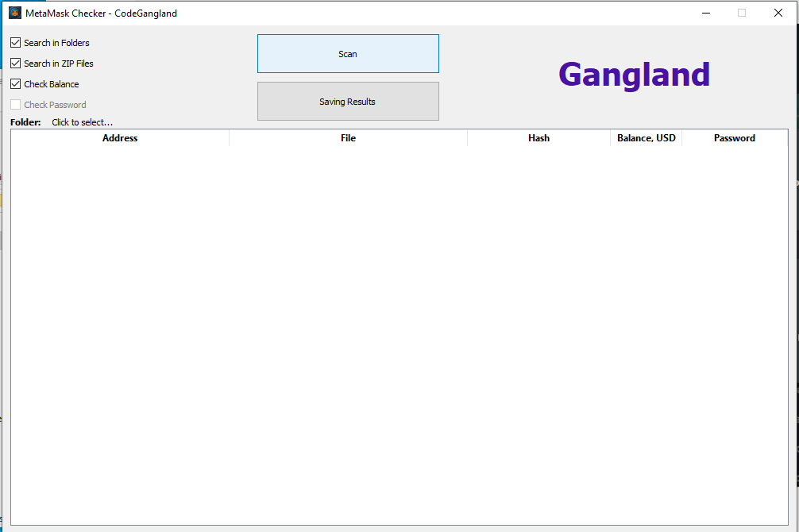The image size is (799, 532).
Task: Click the disabled maximize window button
Action: click(742, 13)
